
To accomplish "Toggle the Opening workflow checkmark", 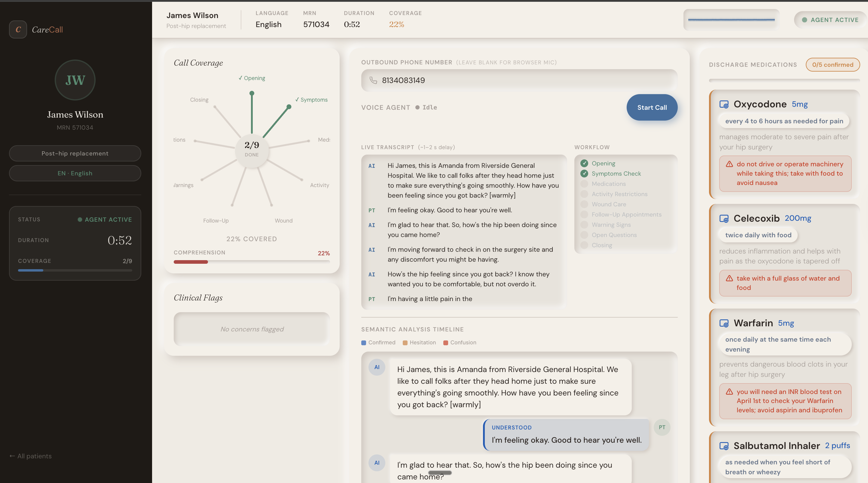I will click(584, 164).
